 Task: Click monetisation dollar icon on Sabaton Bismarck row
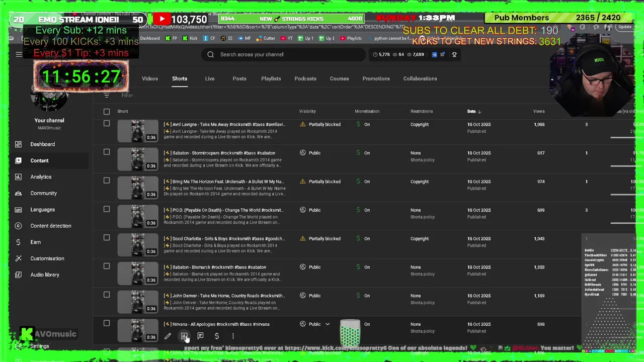[359, 267]
